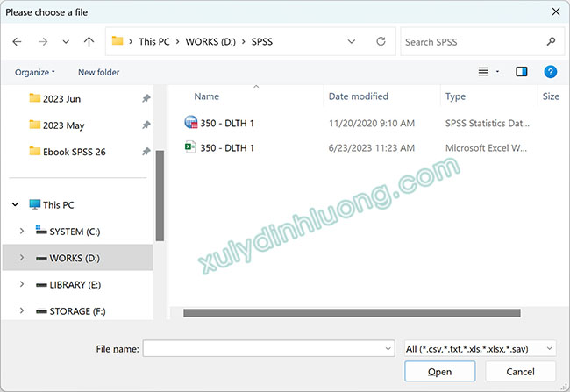This screenshot has width=570, height=392.
Task: Expand the SYSTEM (C:) drive node
Action: (22, 231)
